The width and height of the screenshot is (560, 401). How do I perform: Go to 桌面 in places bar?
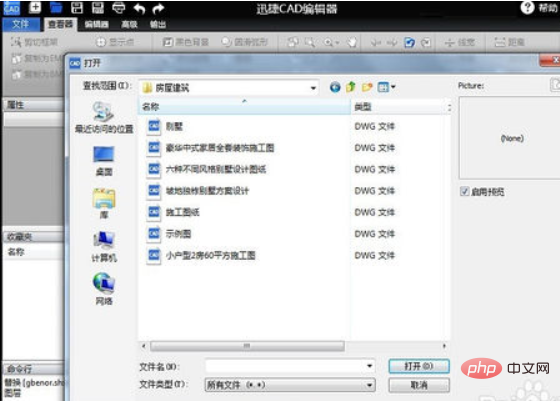click(x=104, y=161)
